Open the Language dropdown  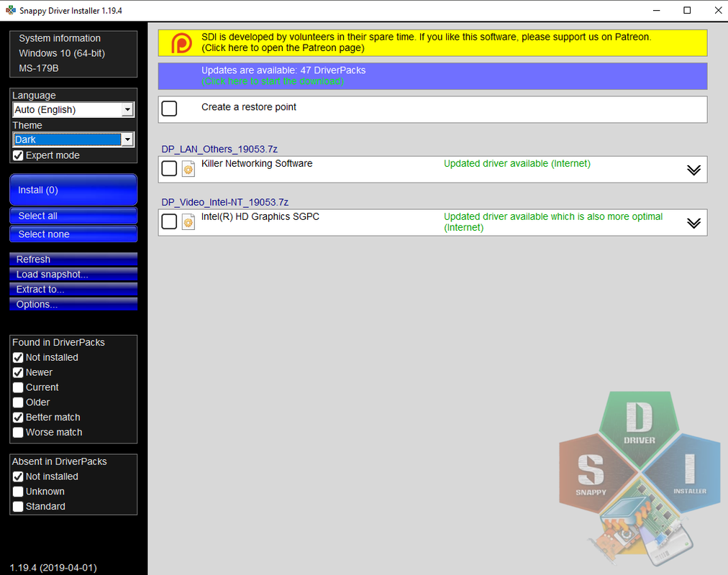tap(74, 109)
